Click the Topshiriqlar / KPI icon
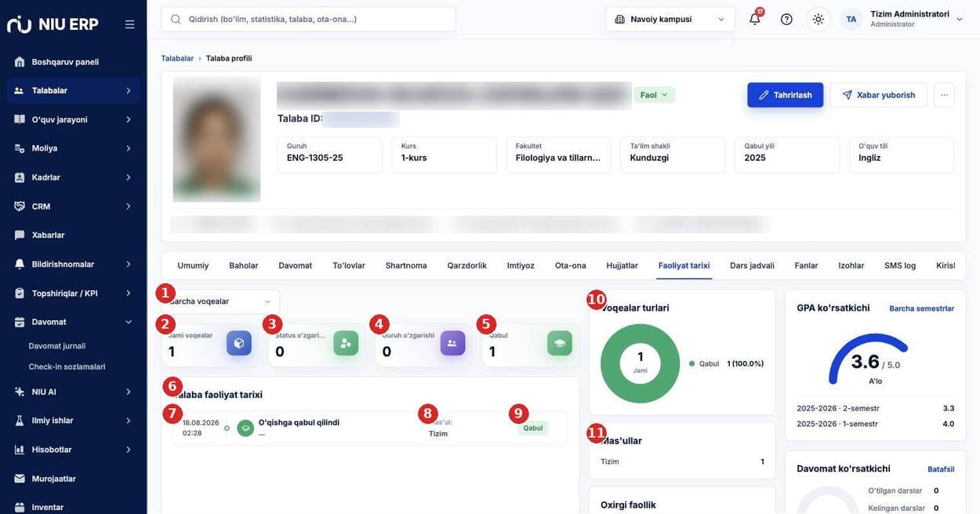980x514 pixels. point(20,293)
